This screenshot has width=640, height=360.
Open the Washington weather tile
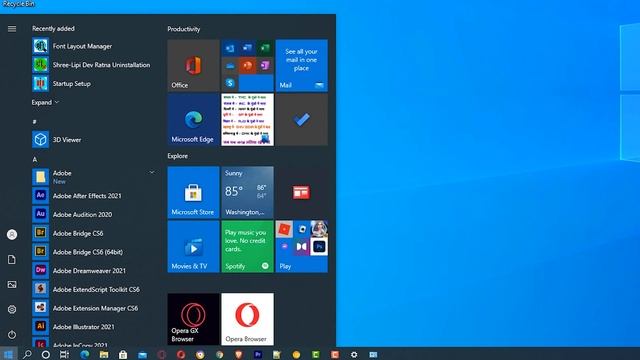tap(247, 192)
